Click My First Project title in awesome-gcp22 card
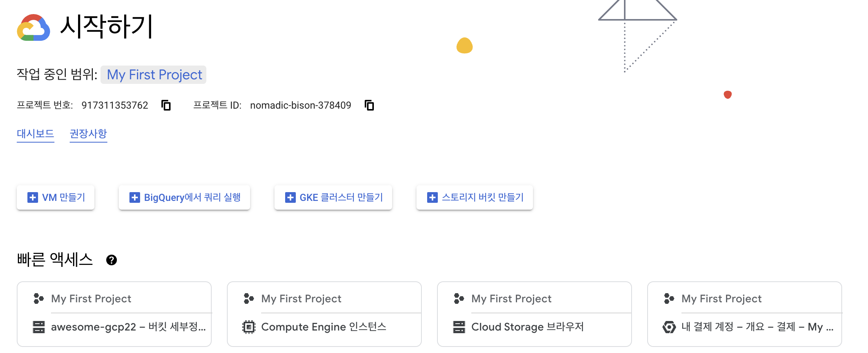The image size is (868, 353). tap(91, 298)
